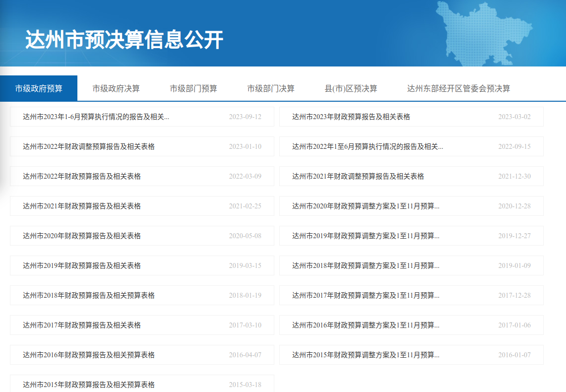Screen dimensions: 566x392
Task: Open 达州市2022年1至6月预算执行情况的报告
Action: click(367, 147)
